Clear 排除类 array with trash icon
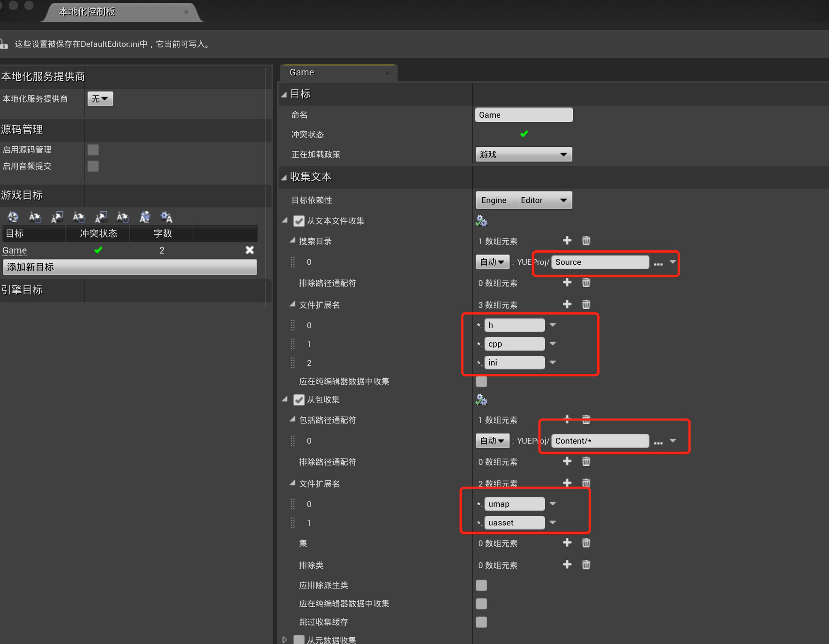This screenshot has width=829, height=644. point(586,564)
